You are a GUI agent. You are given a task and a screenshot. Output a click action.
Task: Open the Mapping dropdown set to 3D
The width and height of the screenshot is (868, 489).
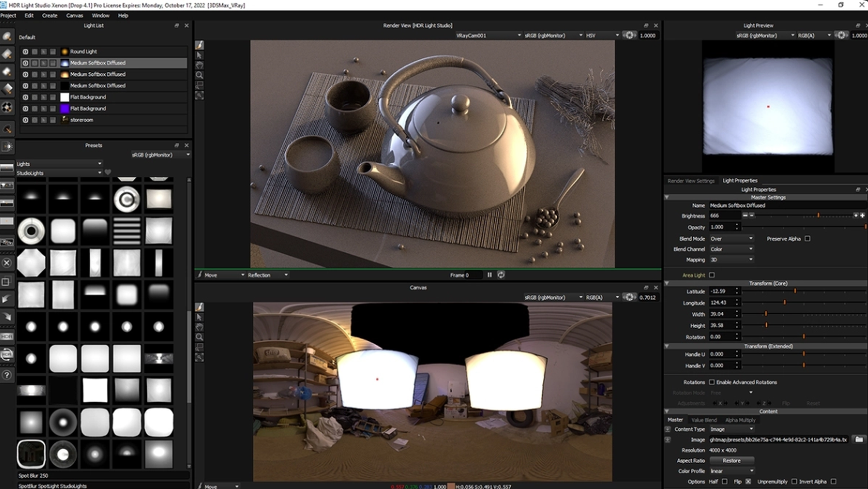[731, 259]
